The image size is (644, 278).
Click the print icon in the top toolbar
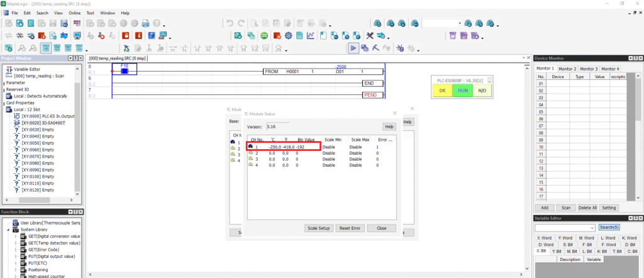145,23
